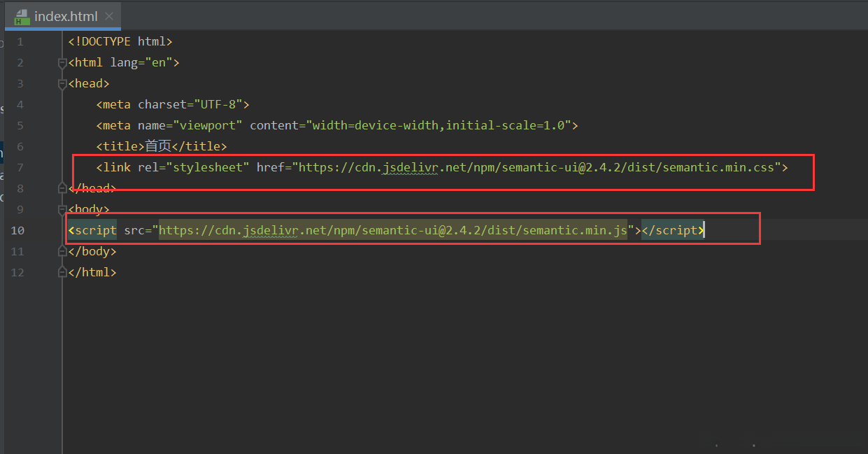The height and width of the screenshot is (454, 868).
Task: Switch to the index.html editor tab
Action: click(63, 16)
